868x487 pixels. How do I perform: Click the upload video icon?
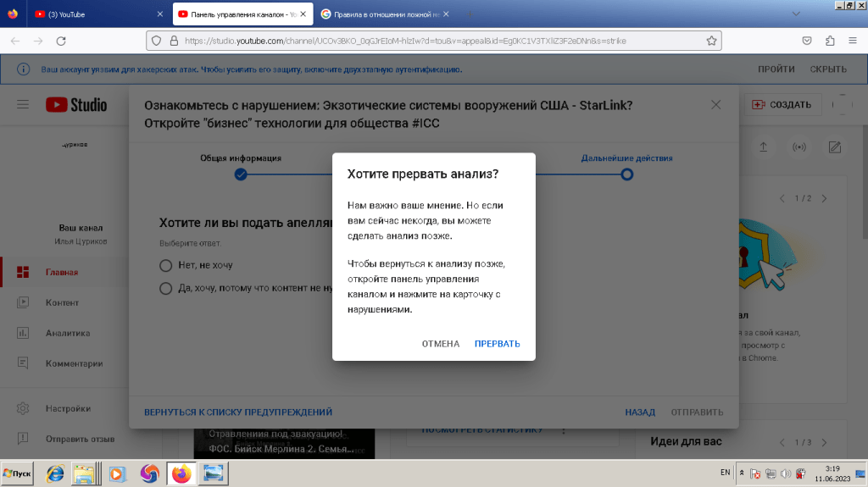point(763,147)
